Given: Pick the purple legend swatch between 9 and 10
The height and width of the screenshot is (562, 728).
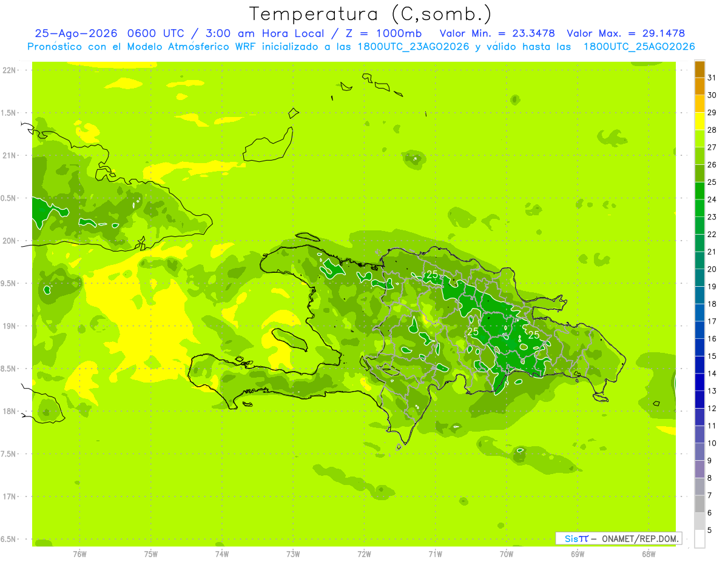Looking at the screenshot, I should pos(700,452).
